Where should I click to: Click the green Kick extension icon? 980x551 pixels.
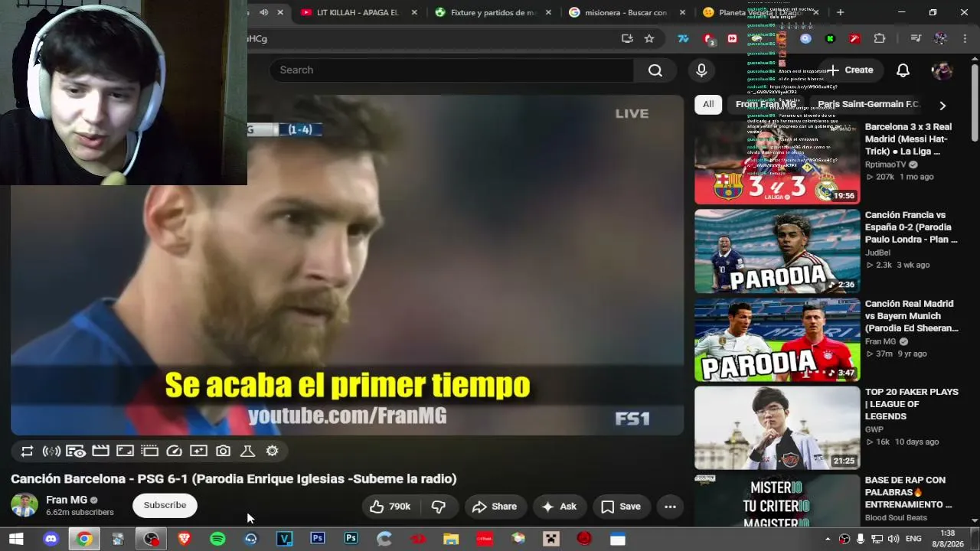pos(830,38)
